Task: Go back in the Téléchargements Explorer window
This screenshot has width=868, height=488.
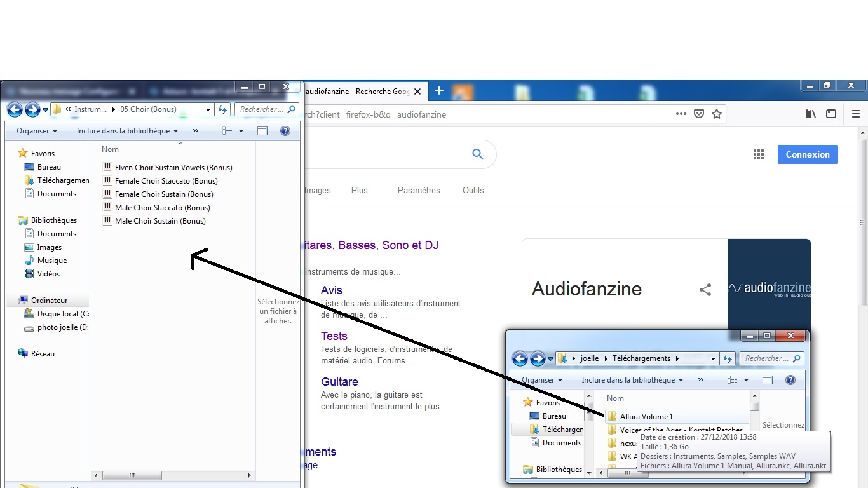Action: click(x=520, y=358)
